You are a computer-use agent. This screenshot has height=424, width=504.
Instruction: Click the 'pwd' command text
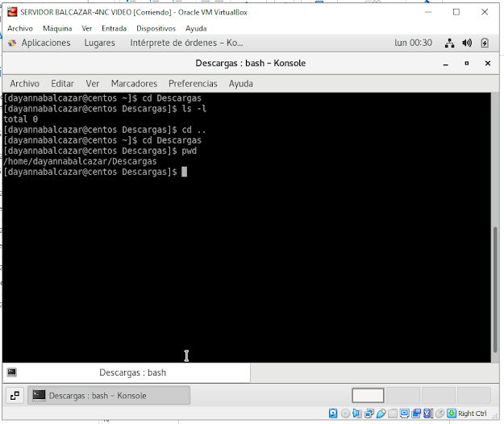pos(190,151)
